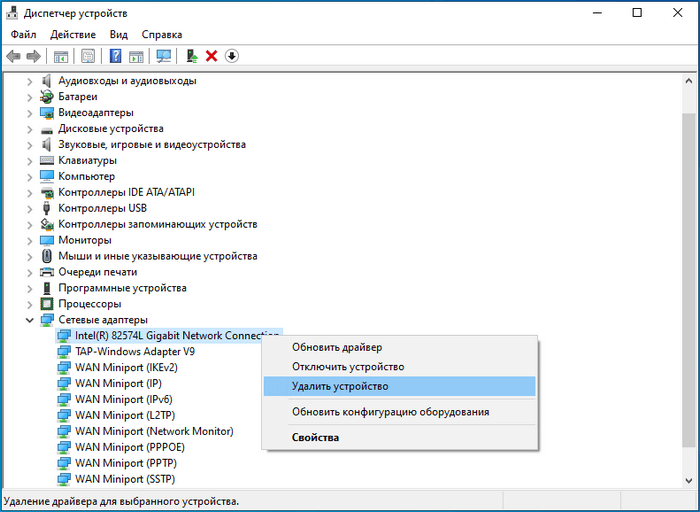The width and height of the screenshot is (700, 512).
Task: Choose Удалить устройство in the context menu
Action: (x=340, y=386)
